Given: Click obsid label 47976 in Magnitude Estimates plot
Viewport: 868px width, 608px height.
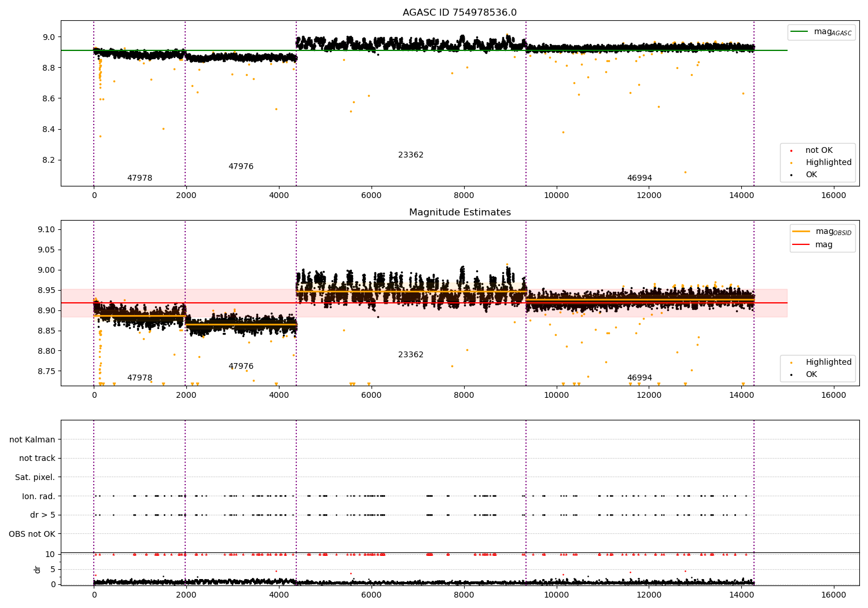Looking at the screenshot, I should [x=241, y=367].
